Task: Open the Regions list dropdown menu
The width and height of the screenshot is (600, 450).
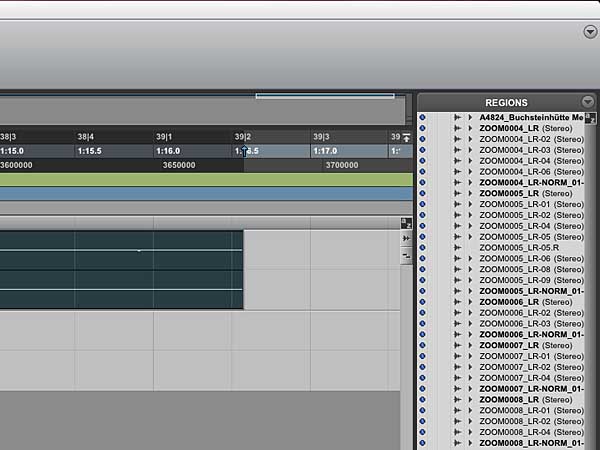Action: tap(587, 102)
